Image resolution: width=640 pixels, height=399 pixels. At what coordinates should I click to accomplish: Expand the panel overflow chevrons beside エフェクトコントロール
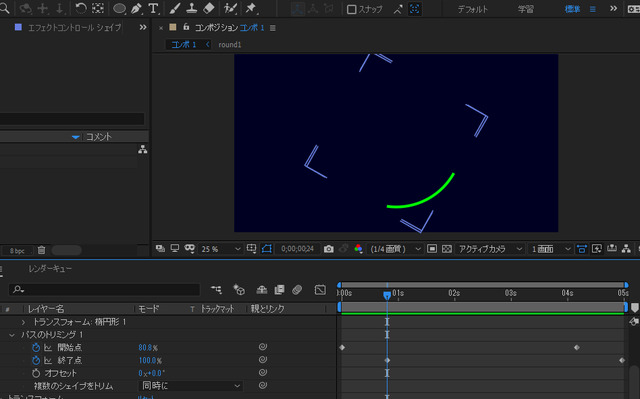tap(142, 27)
